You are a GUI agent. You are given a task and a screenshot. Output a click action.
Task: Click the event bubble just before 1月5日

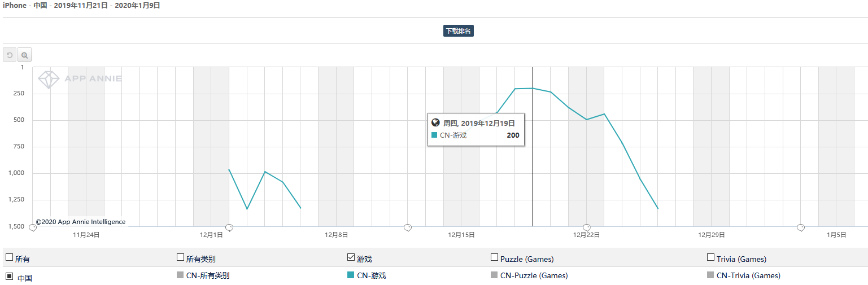[x=801, y=227]
